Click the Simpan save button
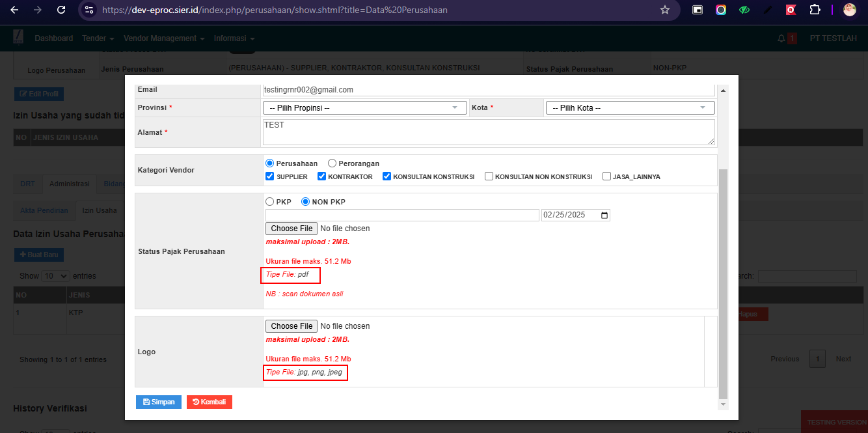Viewport: 868px width, 433px height. click(x=159, y=402)
